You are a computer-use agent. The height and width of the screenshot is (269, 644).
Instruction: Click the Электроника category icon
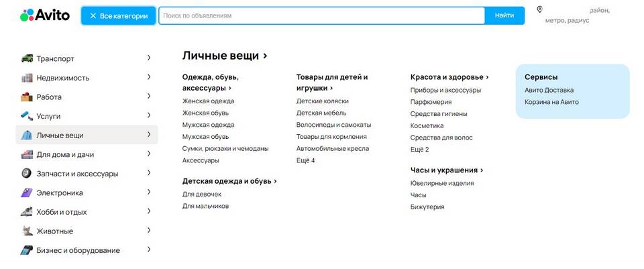27,193
